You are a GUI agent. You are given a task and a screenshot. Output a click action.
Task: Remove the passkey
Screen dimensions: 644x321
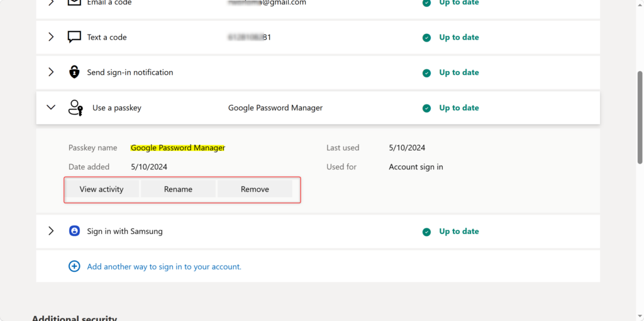coord(255,189)
